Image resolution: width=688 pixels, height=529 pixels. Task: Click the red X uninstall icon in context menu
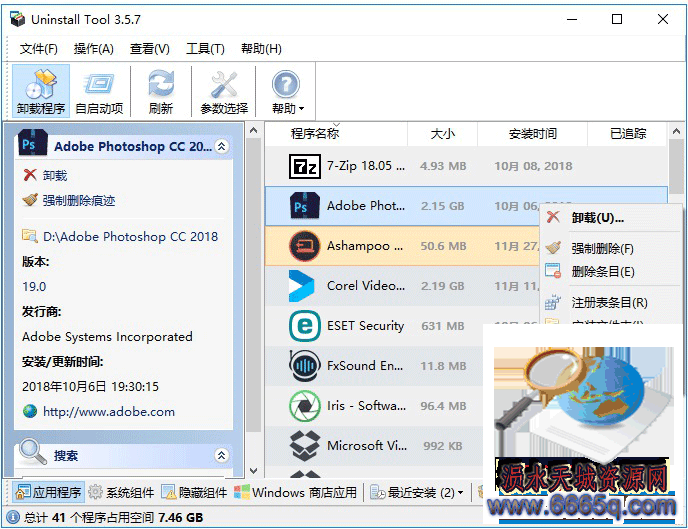pyautogui.click(x=553, y=217)
